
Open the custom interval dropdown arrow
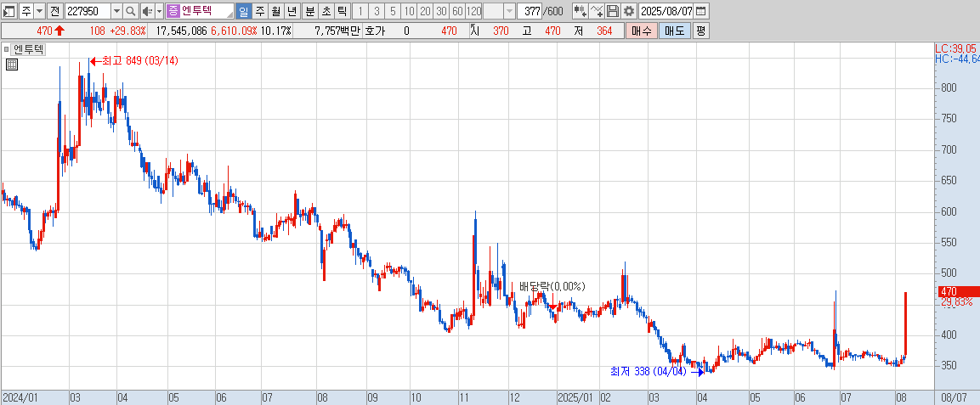pos(509,10)
